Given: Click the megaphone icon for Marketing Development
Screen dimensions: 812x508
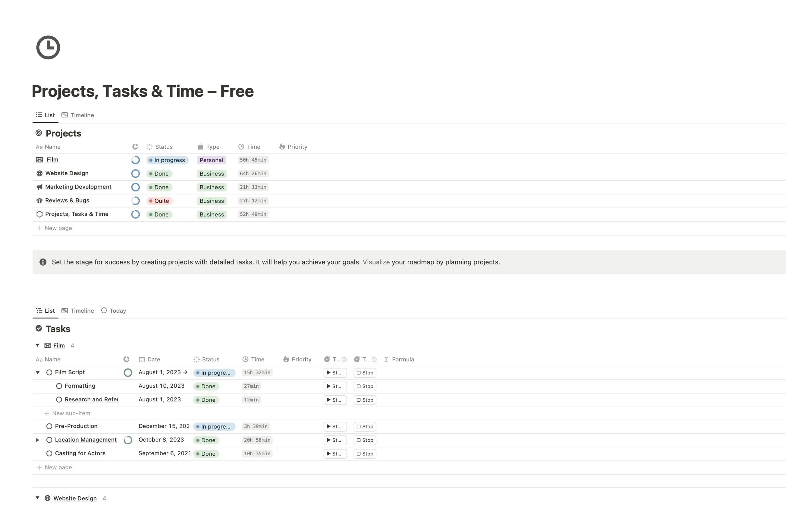Looking at the screenshot, I should tap(39, 187).
